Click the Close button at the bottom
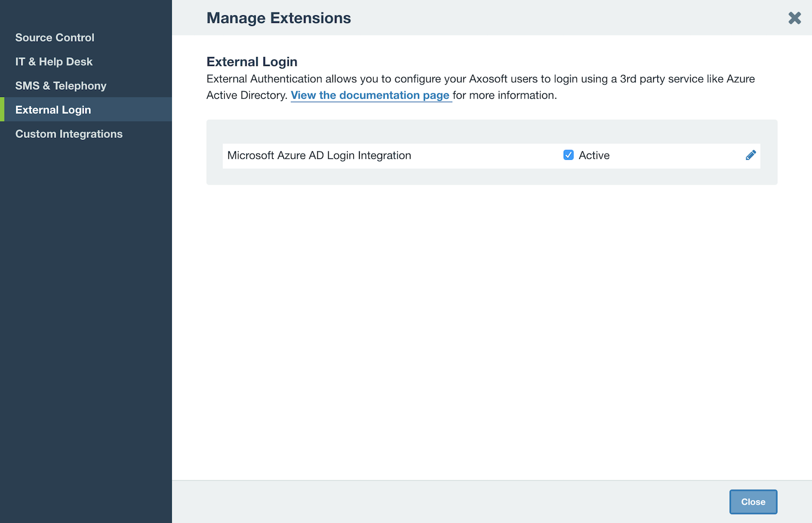Image resolution: width=812 pixels, height=523 pixels. tap(753, 502)
